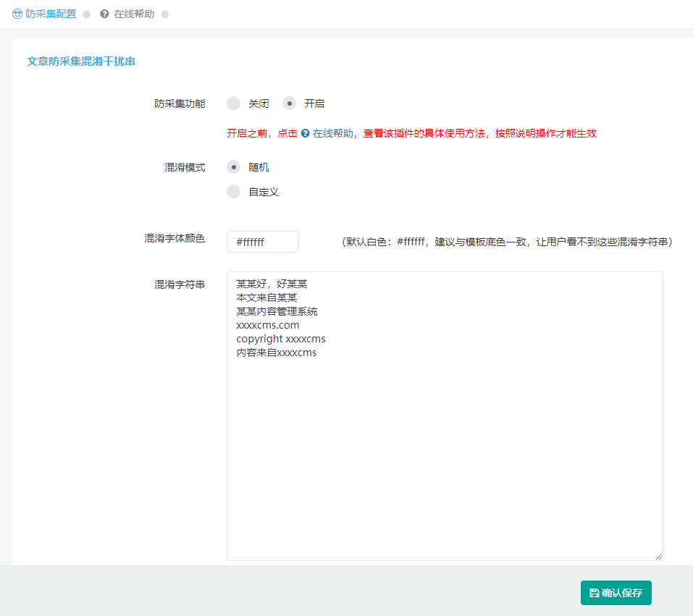Click the textarea resize handle corner
Viewport: 693px width, 616px height.
click(658, 557)
